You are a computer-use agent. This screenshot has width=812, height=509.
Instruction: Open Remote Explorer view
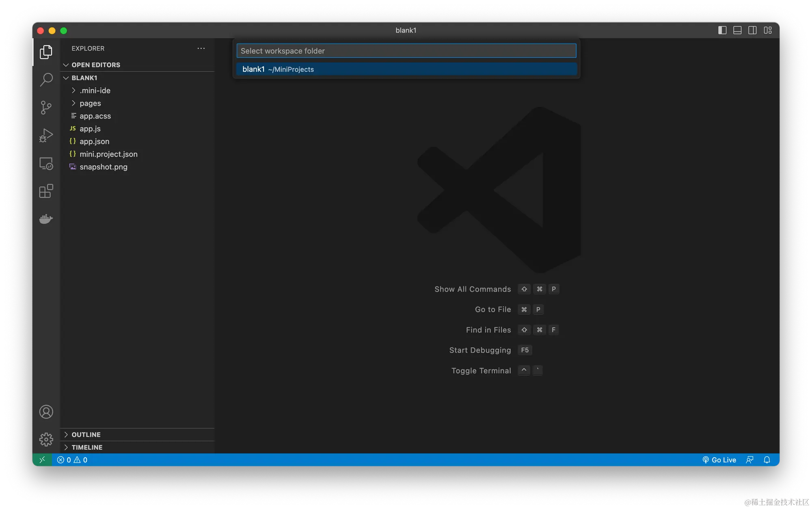coord(46,163)
